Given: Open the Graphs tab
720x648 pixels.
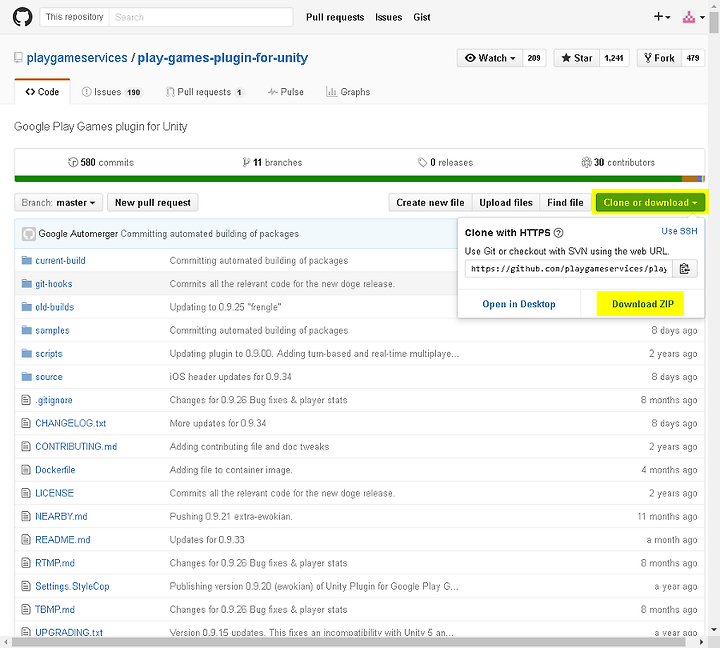Looking at the screenshot, I should click(x=348, y=92).
